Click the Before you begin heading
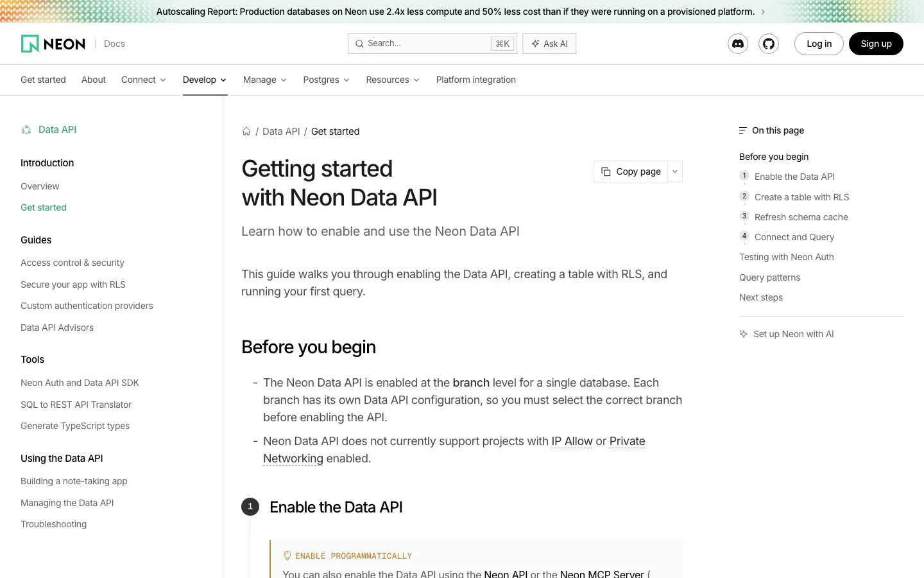Viewport: 924px width, 578px height. 309,347
